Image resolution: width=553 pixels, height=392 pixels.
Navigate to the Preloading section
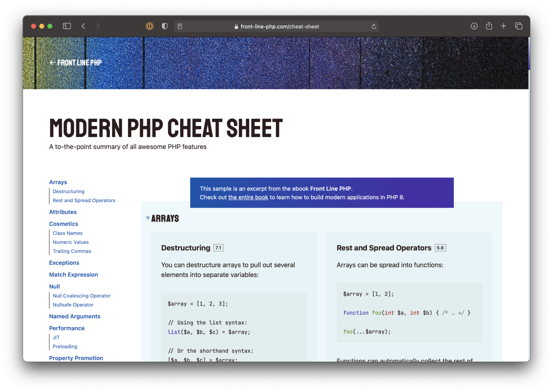coord(65,346)
